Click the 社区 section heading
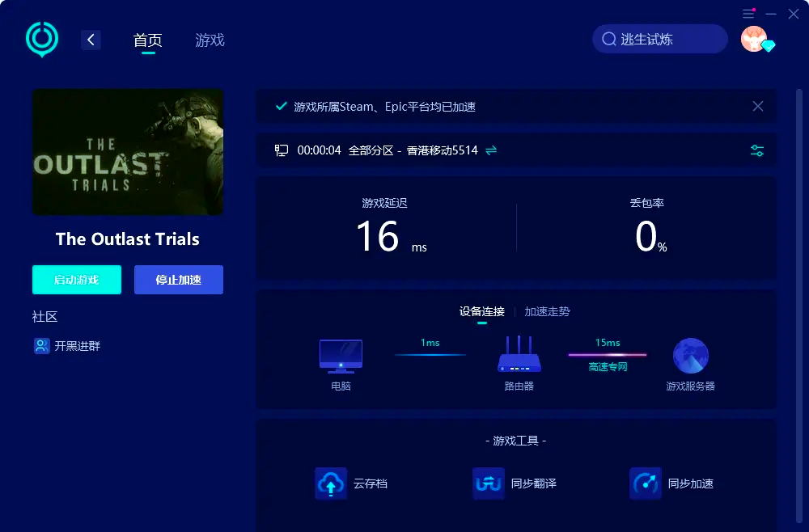Image resolution: width=809 pixels, height=532 pixels. pos(44,316)
